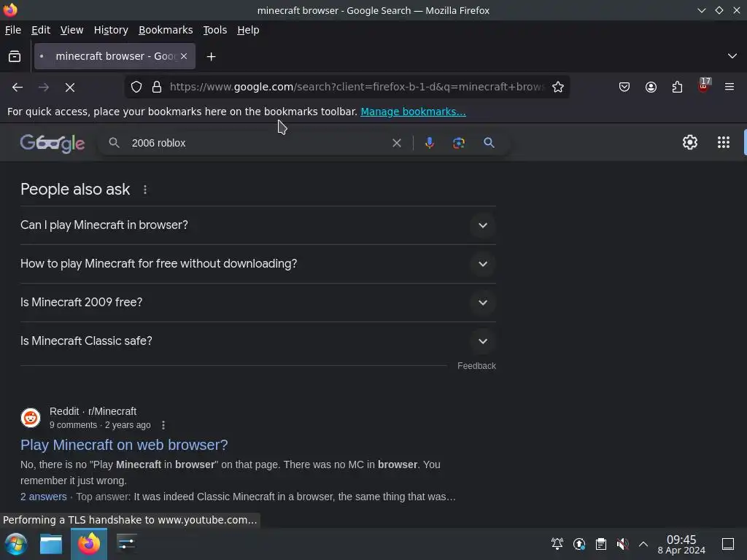747x560 pixels.
Task: Open notifications bell in system tray
Action: point(557,544)
